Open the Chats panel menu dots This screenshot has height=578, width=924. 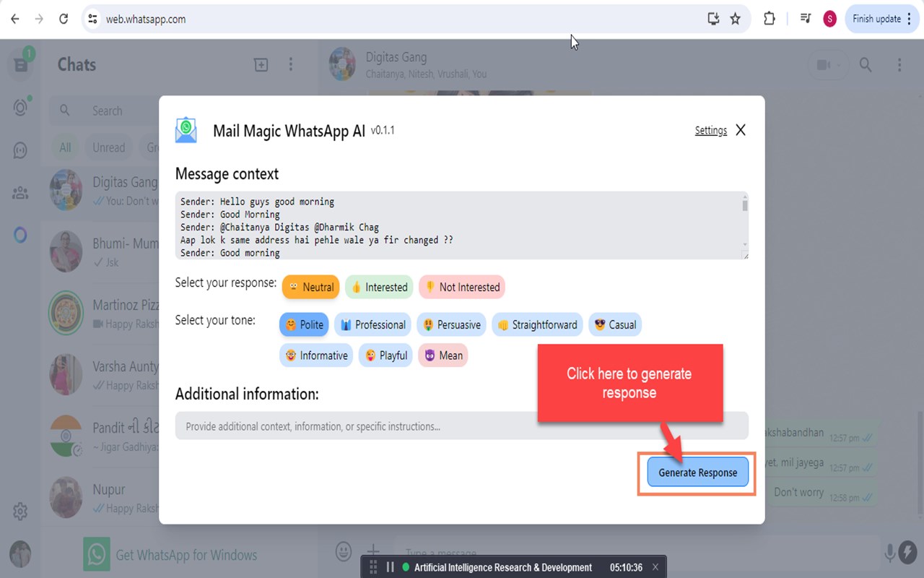coord(291,65)
